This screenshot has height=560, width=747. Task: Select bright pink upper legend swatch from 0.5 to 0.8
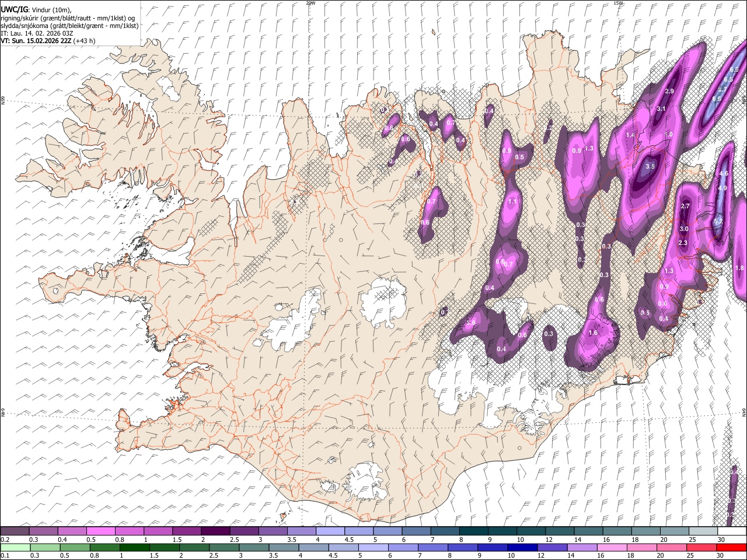click(101, 531)
